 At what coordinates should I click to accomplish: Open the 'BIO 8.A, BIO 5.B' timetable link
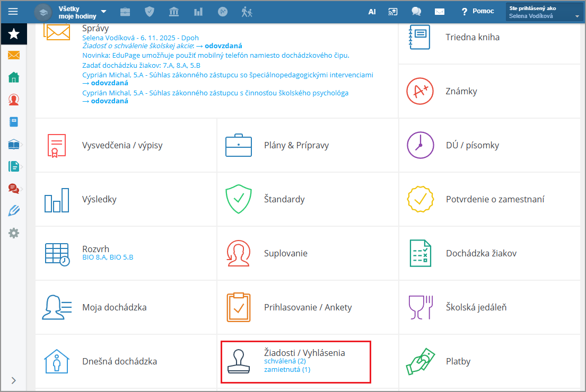tap(108, 257)
